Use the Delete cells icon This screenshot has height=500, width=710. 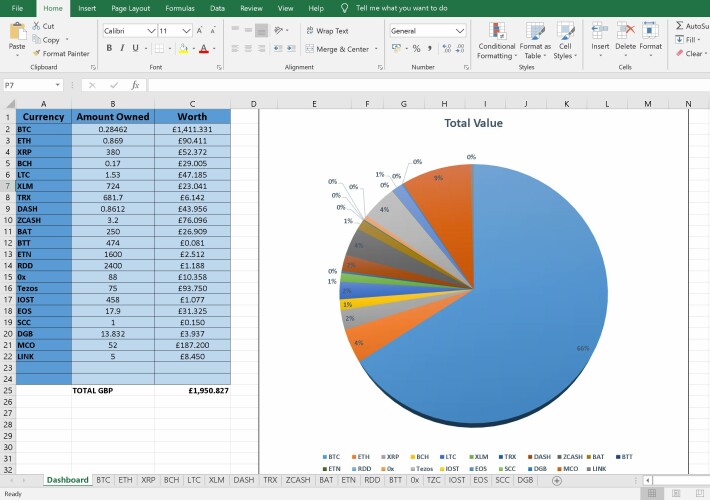[625, 31]
